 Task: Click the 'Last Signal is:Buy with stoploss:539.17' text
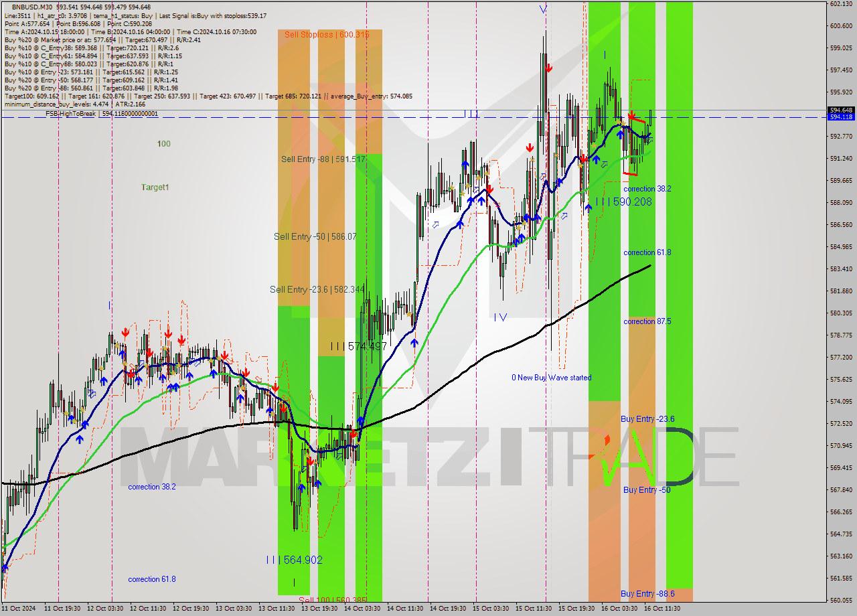(212, 15)
